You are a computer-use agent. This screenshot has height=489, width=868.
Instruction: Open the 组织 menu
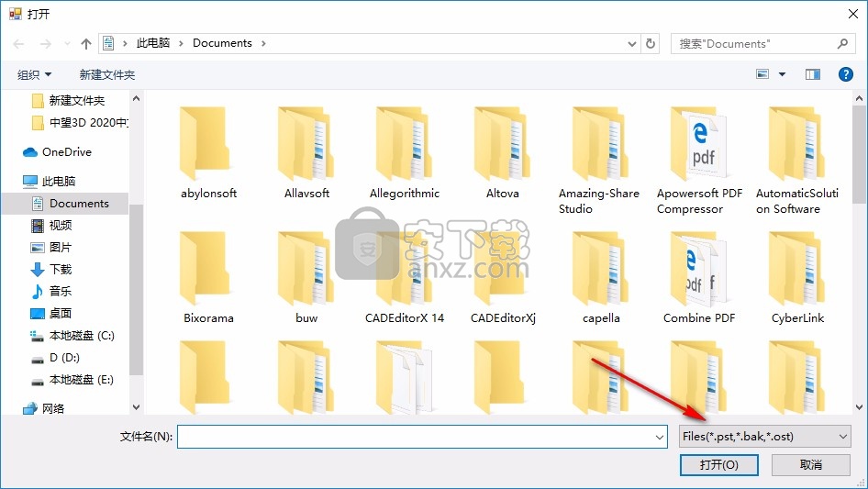tap(34, 74)
